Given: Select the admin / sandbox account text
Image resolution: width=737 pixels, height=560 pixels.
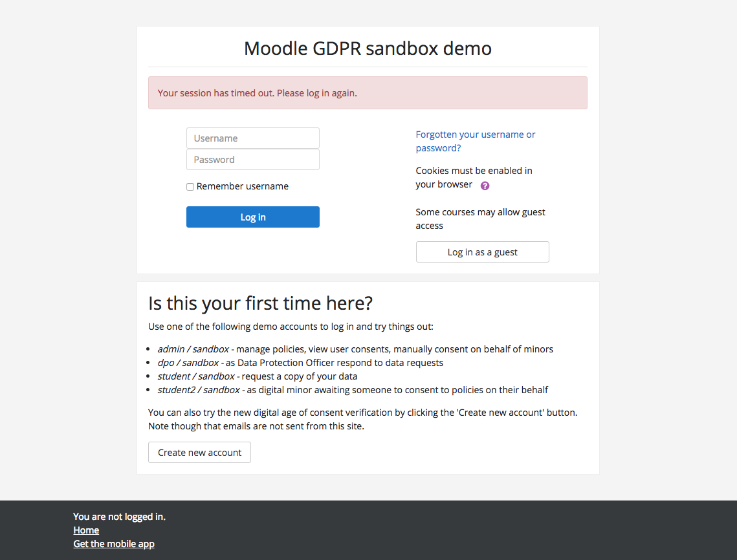Looking at the screenshot, I should 193,349.
